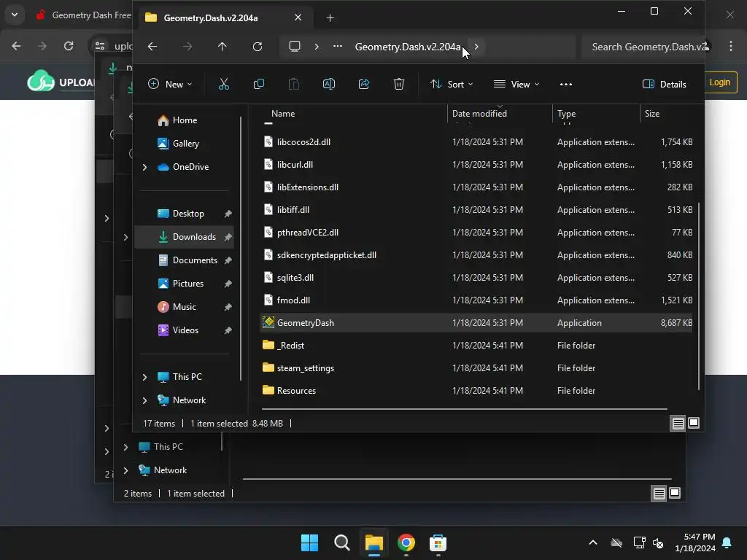Viewport: 747px width, 560px height.
Task: Select Home in navigation pane
Action: 185,120
